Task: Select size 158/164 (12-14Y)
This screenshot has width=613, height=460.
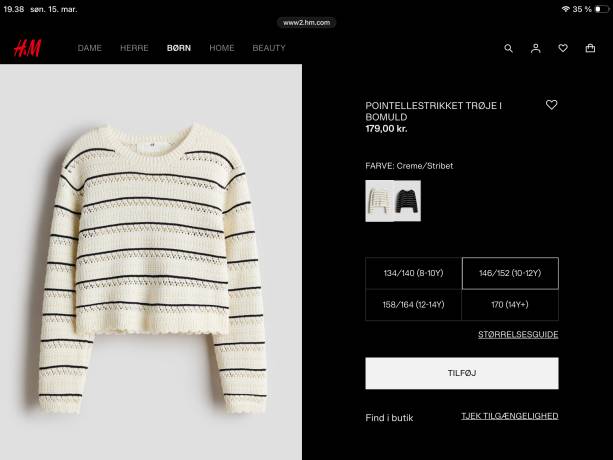Action: tap(414, 305)
